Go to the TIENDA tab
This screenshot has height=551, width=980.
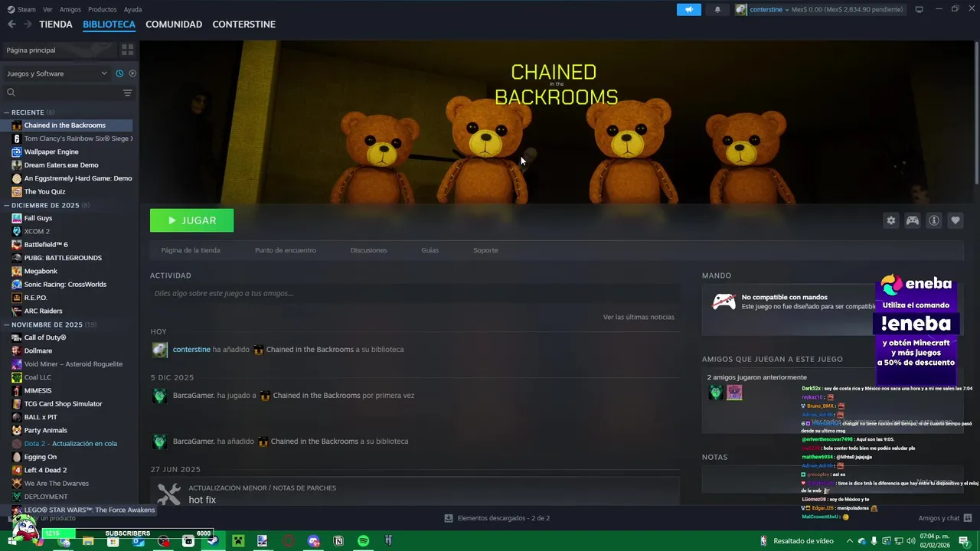pos(56,24)
